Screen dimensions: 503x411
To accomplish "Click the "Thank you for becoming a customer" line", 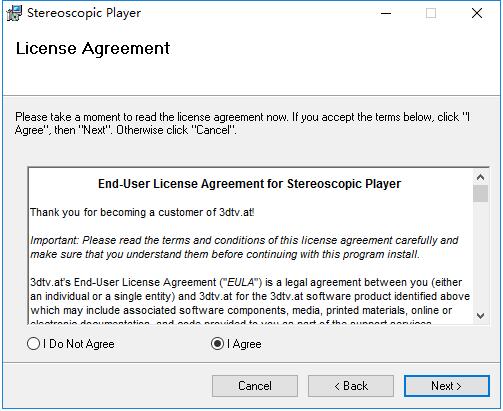I will 142,212.
